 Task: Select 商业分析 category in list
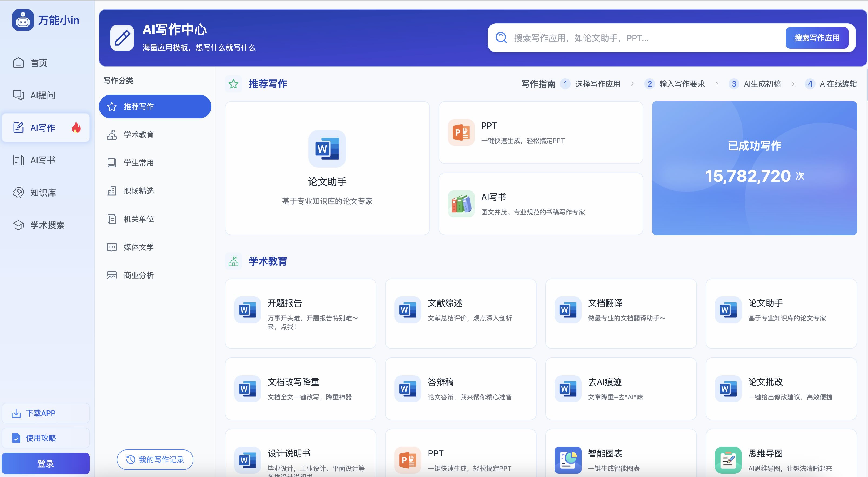(138, 275)
